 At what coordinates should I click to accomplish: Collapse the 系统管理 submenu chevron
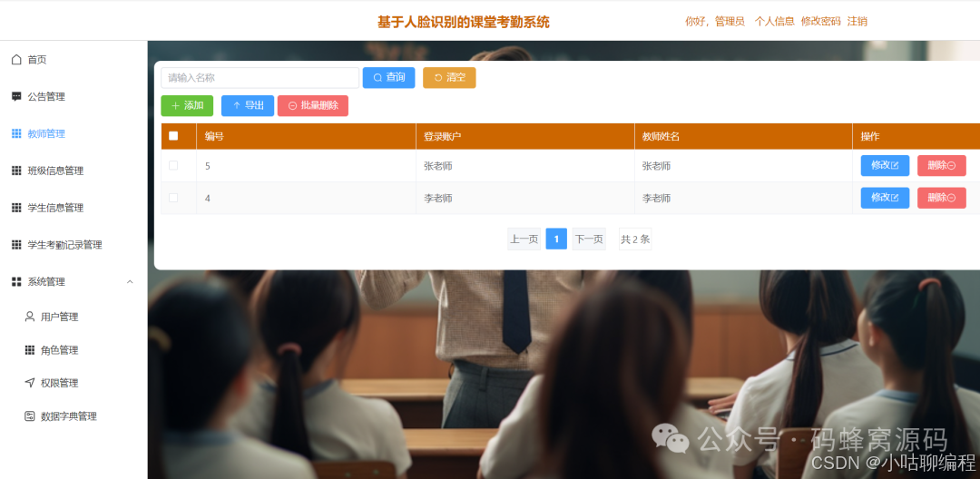[130, 281]
